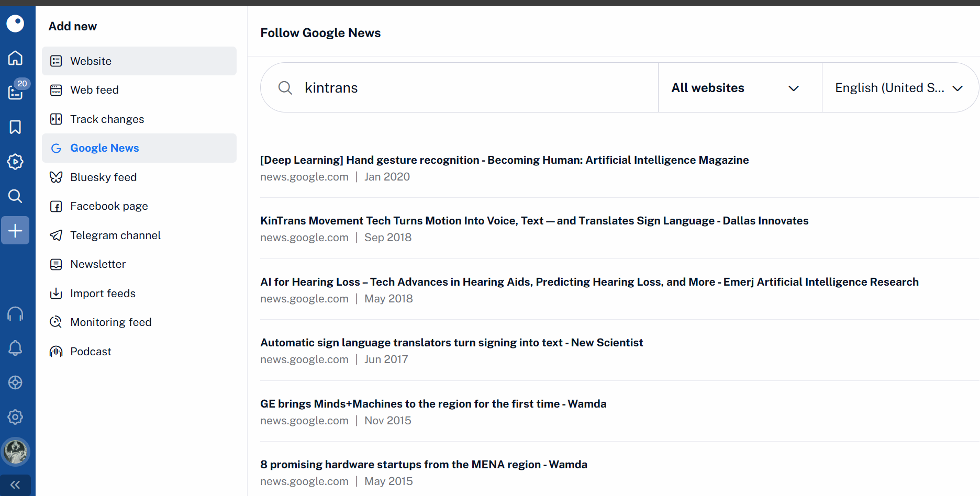Select Import feeds option
This screenshot has height=496, width=980.
[139, 294]
